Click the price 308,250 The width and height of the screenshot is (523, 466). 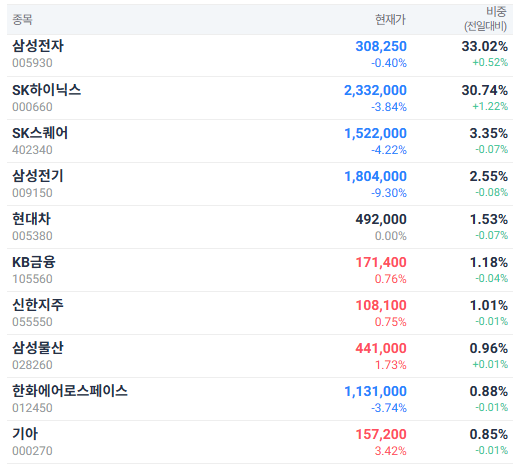click(x=381, y=46)
